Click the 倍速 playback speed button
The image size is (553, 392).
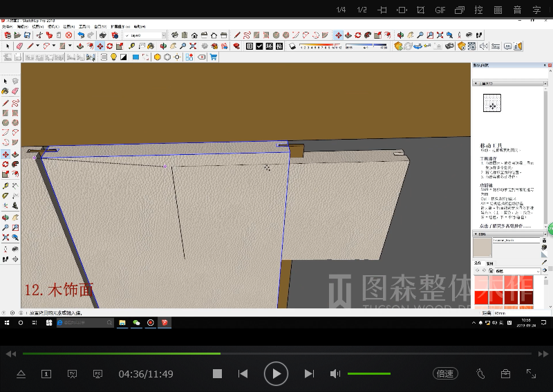point(445,373)
